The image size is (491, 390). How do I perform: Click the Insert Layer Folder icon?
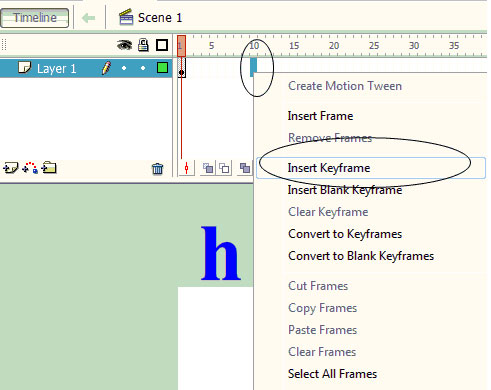click(49, 168)
